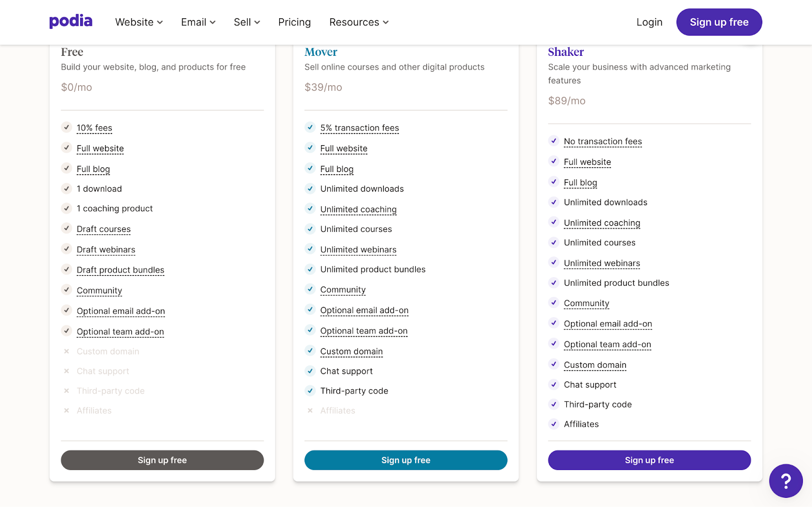The width and height of the screenshot is (812, 507).
Task: Open the Sell navigation menu
Action: (247, 22)
